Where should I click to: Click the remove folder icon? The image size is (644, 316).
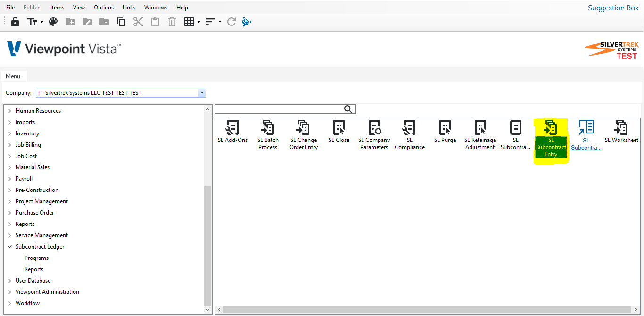[x=104, y=22]
